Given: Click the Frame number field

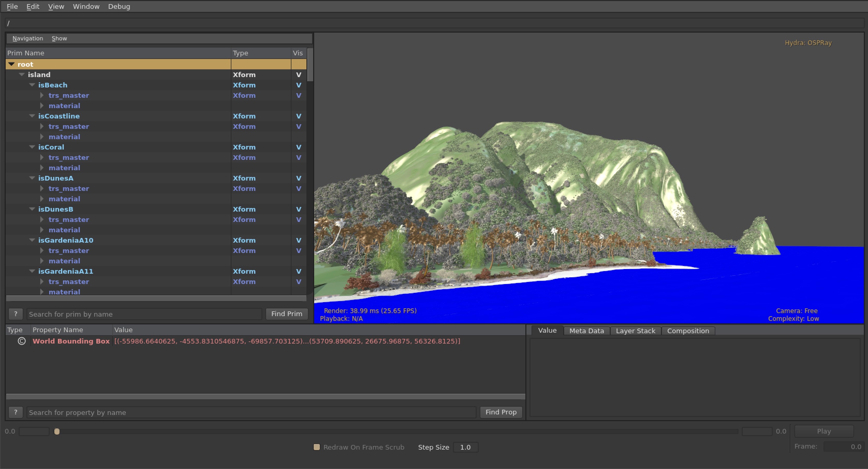Looking at the screenshot, I should (844, 446).
